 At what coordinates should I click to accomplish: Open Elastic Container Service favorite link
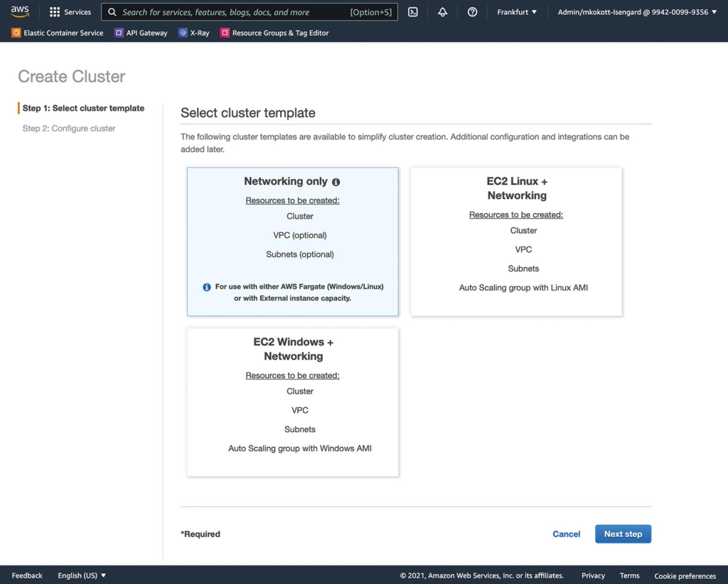(x=63, y=33)
